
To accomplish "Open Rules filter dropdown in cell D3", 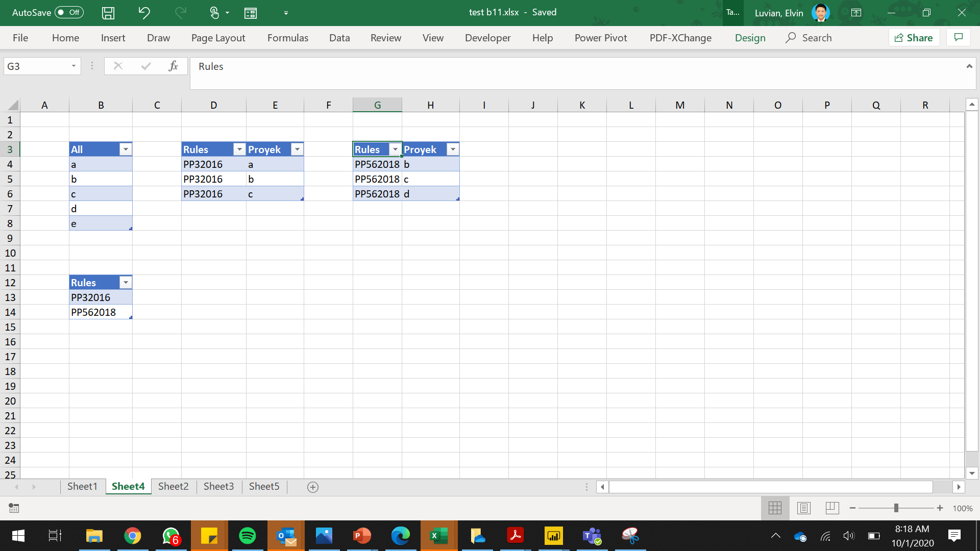I will (239, 149).
